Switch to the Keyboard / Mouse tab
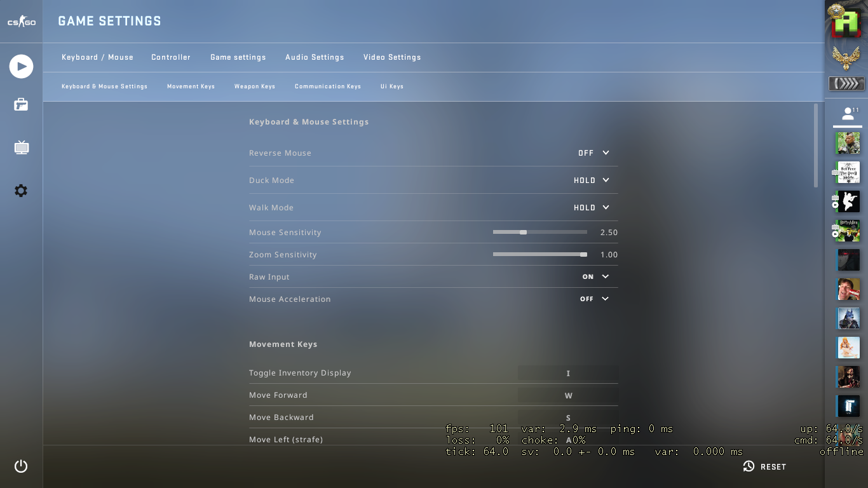The height and width of the screenshot is (488, 868). 97,57
